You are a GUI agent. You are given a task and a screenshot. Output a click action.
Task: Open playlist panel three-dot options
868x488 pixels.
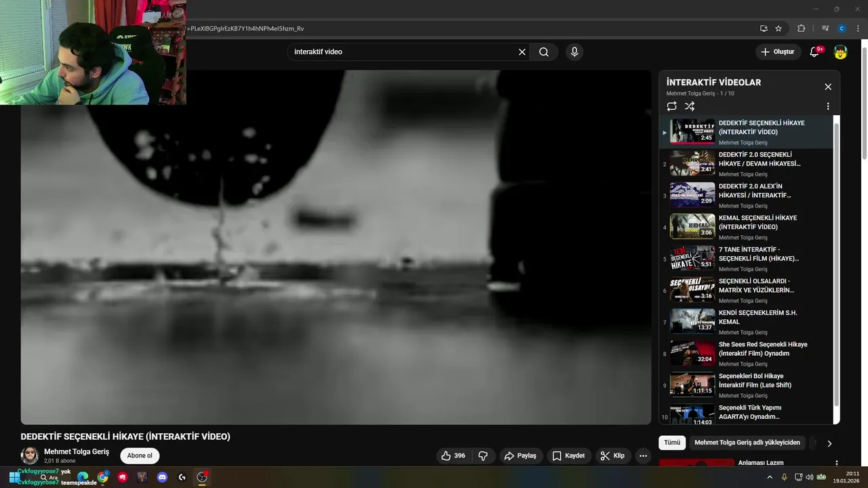[x=828, y=106]
